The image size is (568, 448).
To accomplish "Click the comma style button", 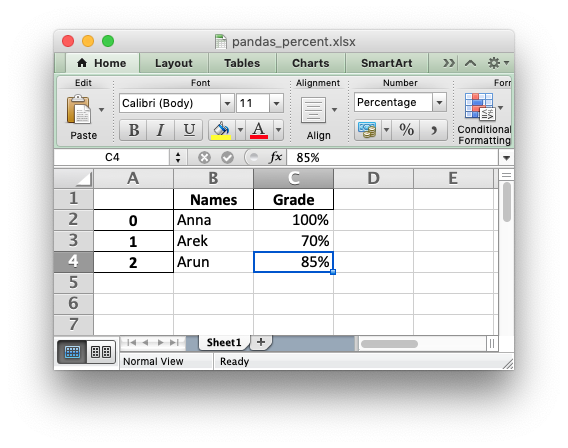I will 434,130.
